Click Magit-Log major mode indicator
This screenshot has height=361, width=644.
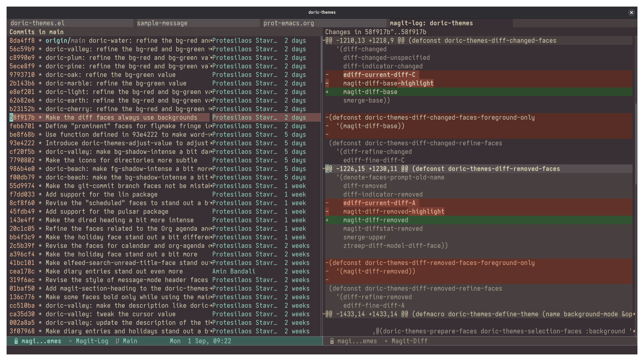[92, 341]
